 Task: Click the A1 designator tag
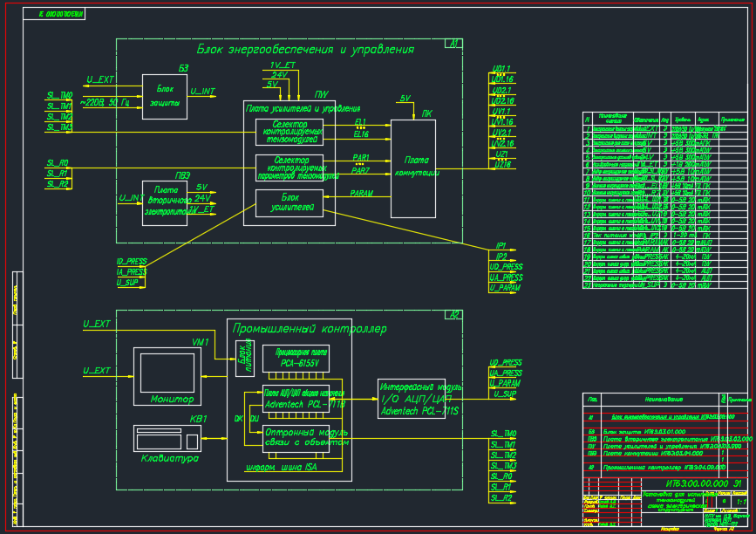point(453,44)
